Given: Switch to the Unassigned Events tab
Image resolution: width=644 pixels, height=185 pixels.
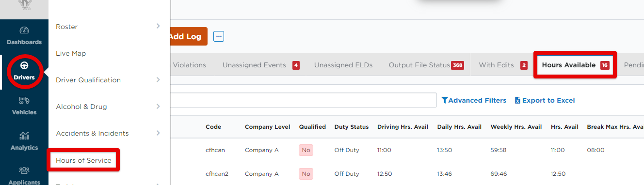Looking at the screenshot, I should (x=261, y=65).
